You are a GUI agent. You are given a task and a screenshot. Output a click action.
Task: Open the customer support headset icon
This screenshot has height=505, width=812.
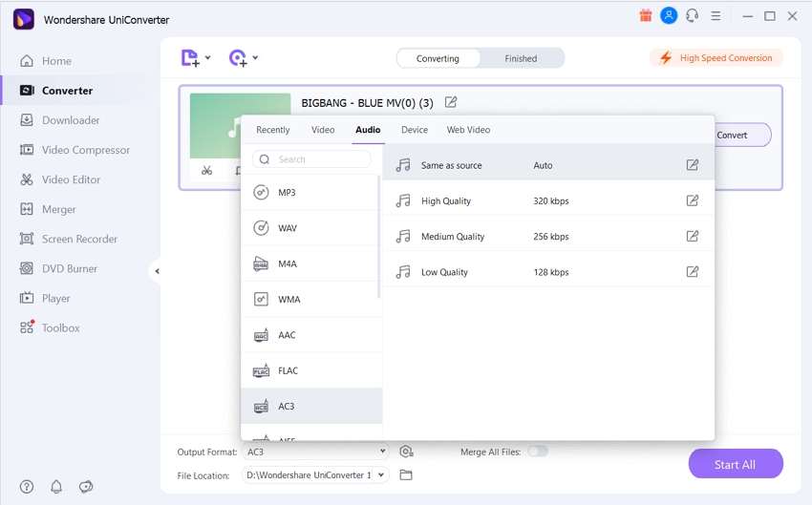pos(693,16)
